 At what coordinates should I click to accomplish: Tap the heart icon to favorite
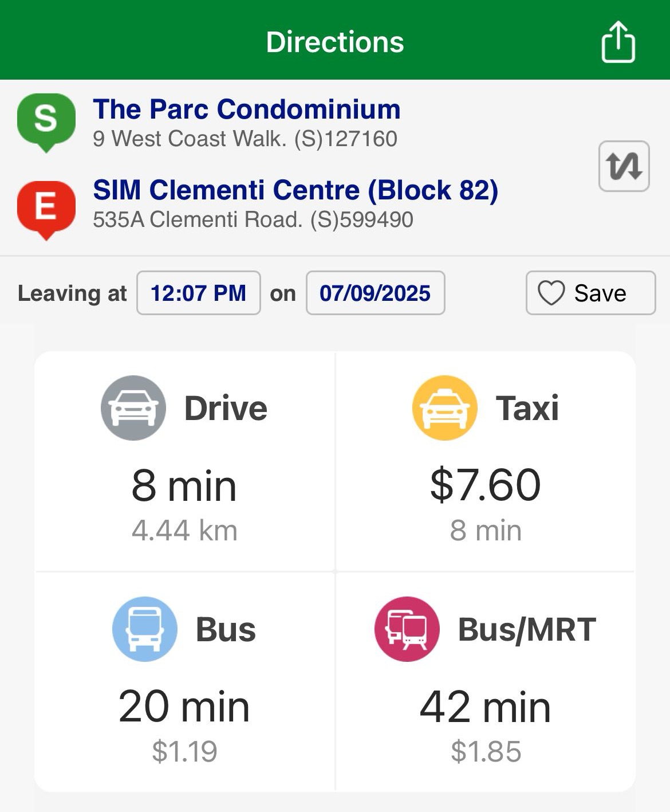point(551,293)
